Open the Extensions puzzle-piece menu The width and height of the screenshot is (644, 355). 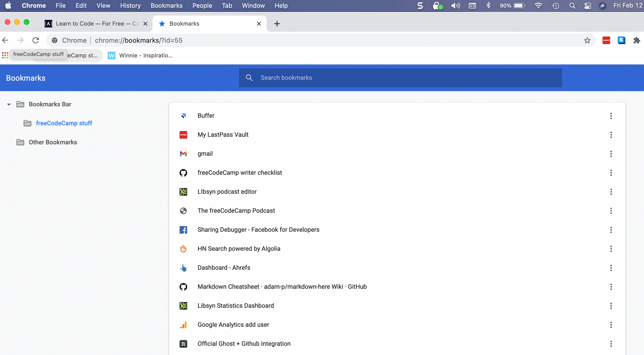pos(637,40)
